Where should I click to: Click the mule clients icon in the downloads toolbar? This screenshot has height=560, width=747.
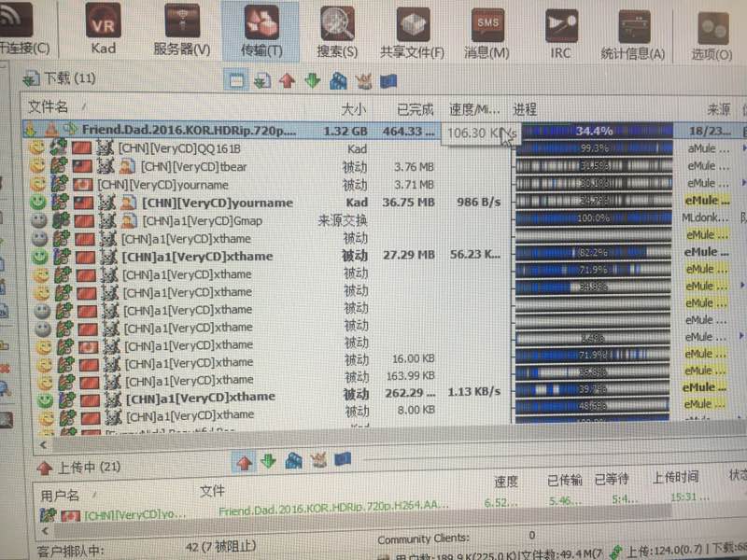pos(363,81)
